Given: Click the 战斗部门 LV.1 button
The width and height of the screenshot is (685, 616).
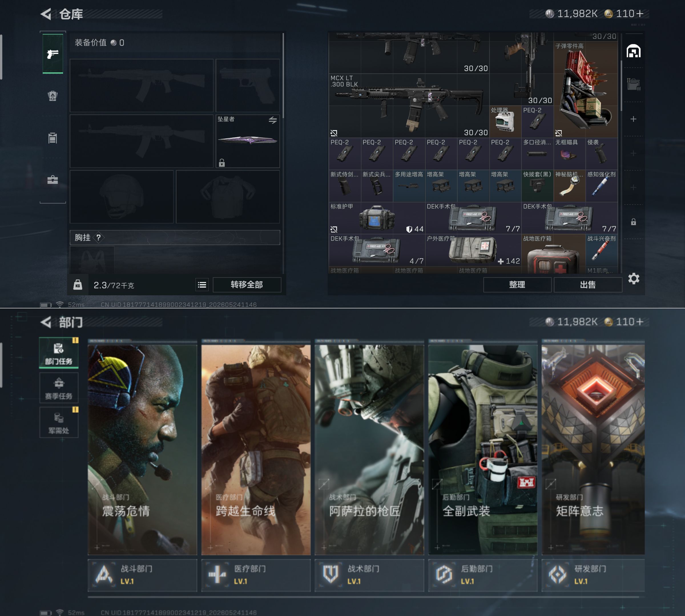Looking at the screenshot, I should point(142,575).
